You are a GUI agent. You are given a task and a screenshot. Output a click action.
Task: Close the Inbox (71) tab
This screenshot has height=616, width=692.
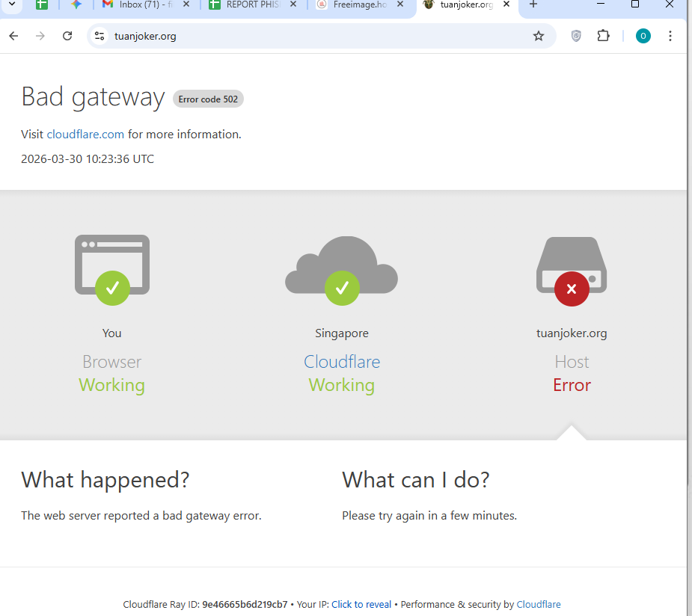tap(186, 4)
